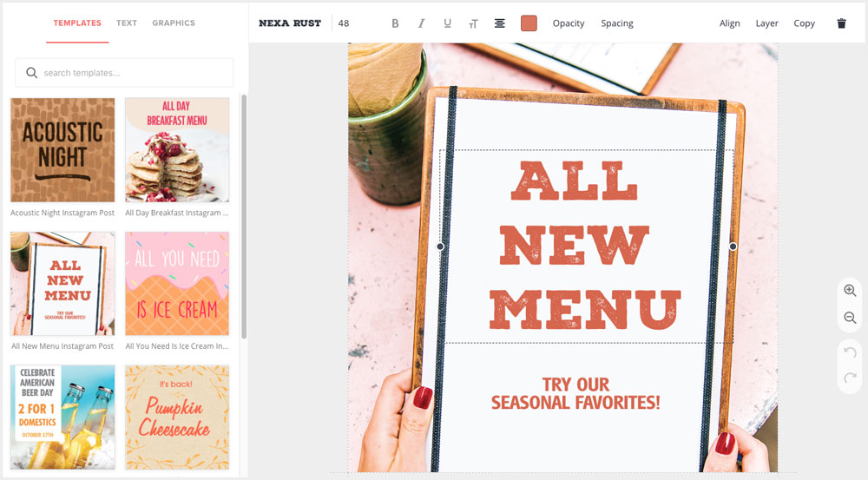Change the font size value 48

[x=344, y=23]
